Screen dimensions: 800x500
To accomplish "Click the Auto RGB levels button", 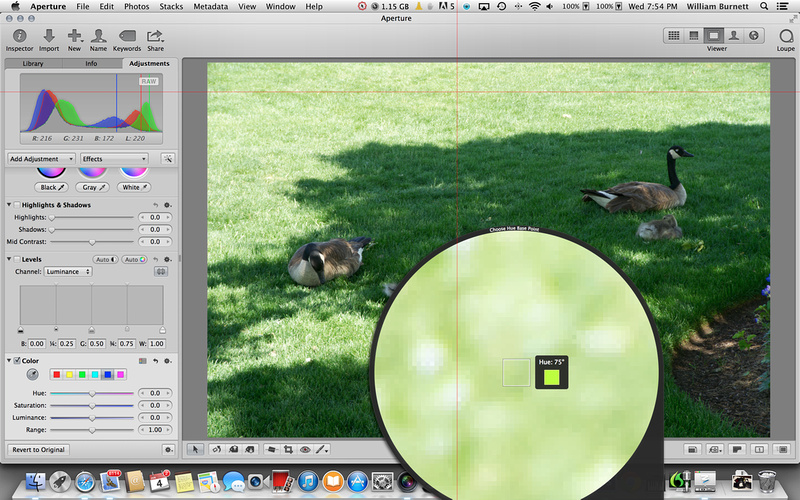I will pos(135,259).
